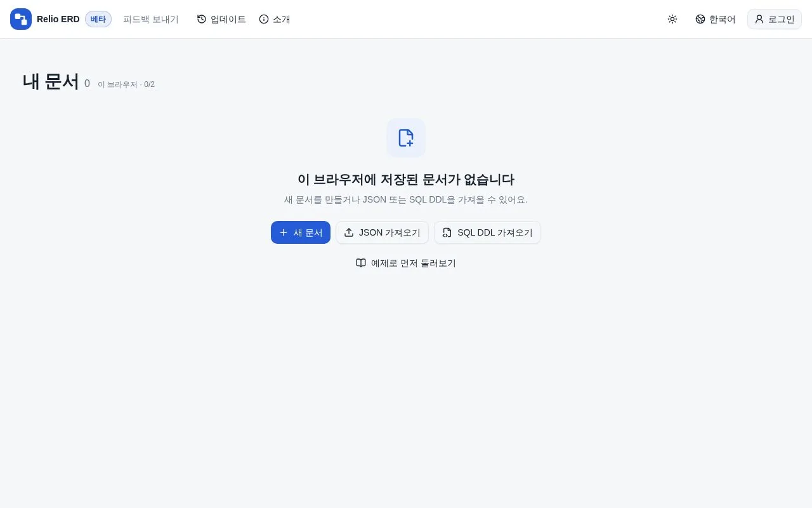The width and height of the screenshot is (812, 508).
Task: Click the 이 브라우저 · 0/2 storage text
Action: [126, 84]
